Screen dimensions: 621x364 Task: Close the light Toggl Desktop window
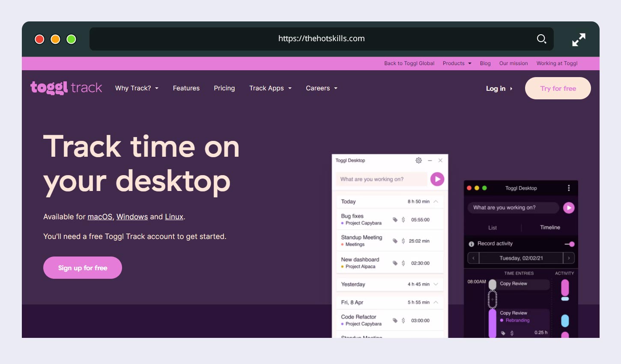click(x=440, y=160)
